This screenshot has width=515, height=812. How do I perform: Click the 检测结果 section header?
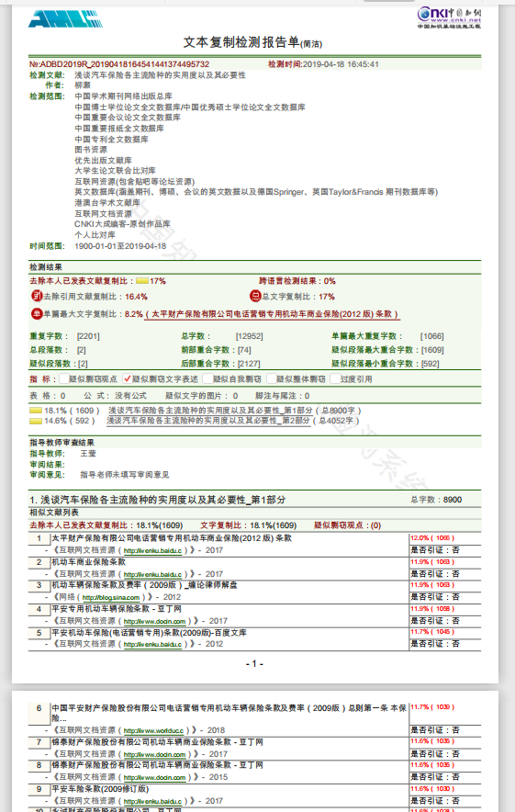(x=46, y=267)
